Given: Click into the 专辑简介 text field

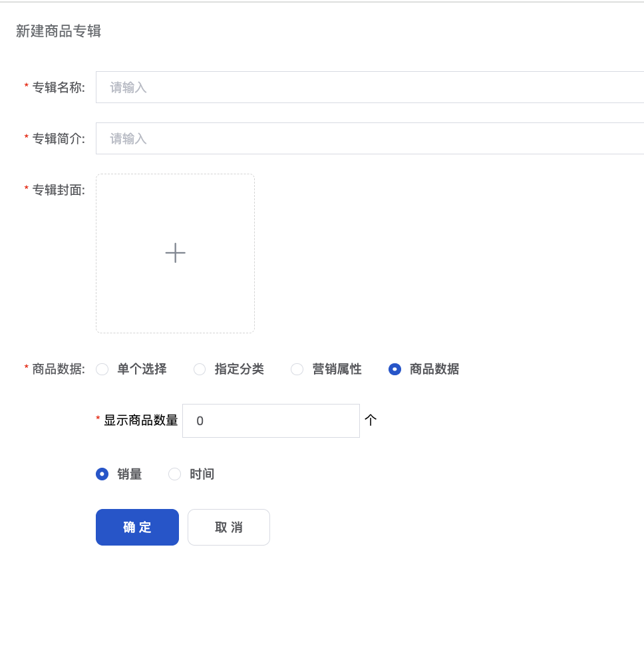Looking at the screenshot, I should (369, 138).
